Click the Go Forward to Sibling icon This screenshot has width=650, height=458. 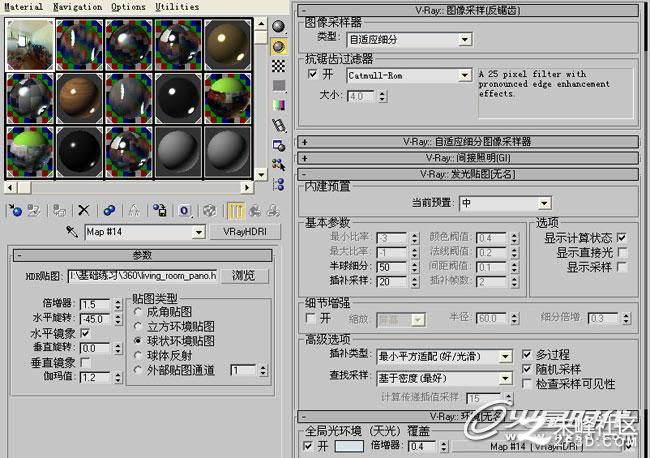(273, 211)
